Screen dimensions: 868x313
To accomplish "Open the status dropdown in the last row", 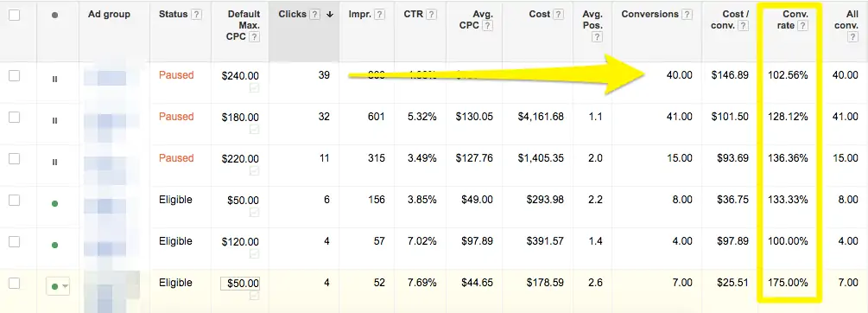I will coord(58,286).
